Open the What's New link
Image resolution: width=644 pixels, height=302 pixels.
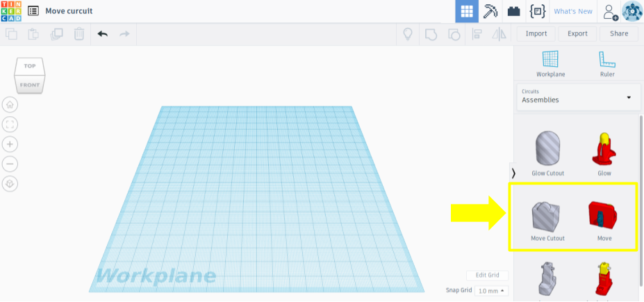(x=573, y=12)
